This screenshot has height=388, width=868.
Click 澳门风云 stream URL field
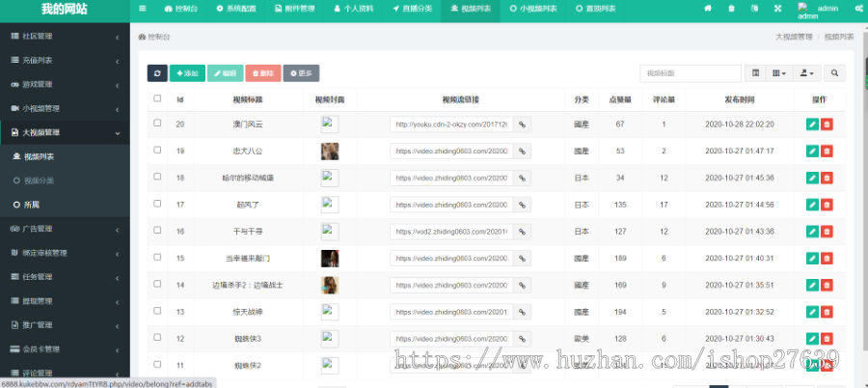(451, 125)
